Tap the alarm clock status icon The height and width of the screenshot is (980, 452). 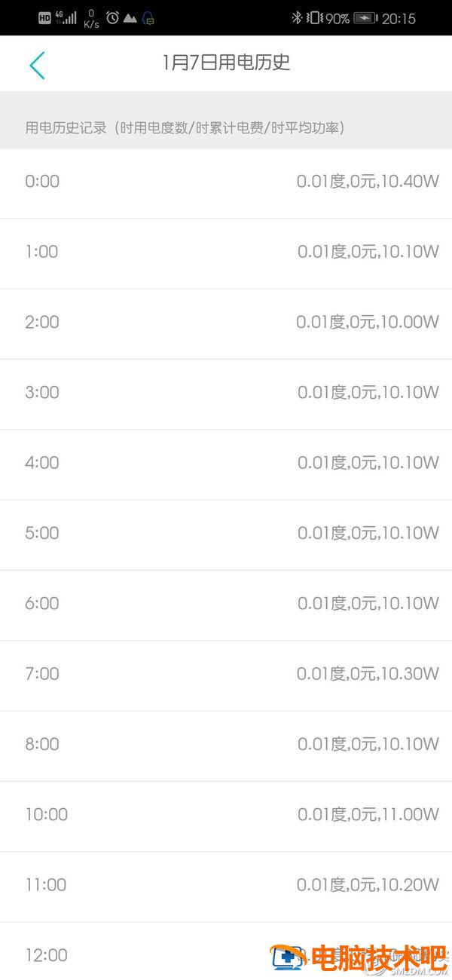[112, 17]
